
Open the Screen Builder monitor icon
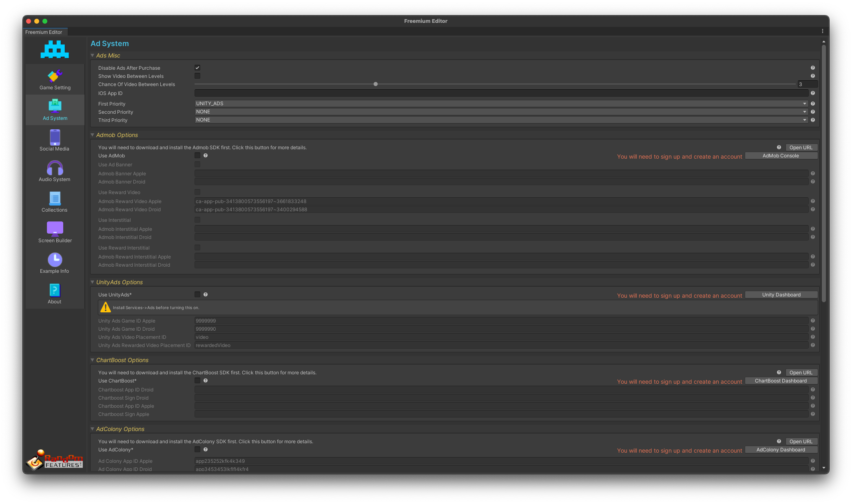55,229
